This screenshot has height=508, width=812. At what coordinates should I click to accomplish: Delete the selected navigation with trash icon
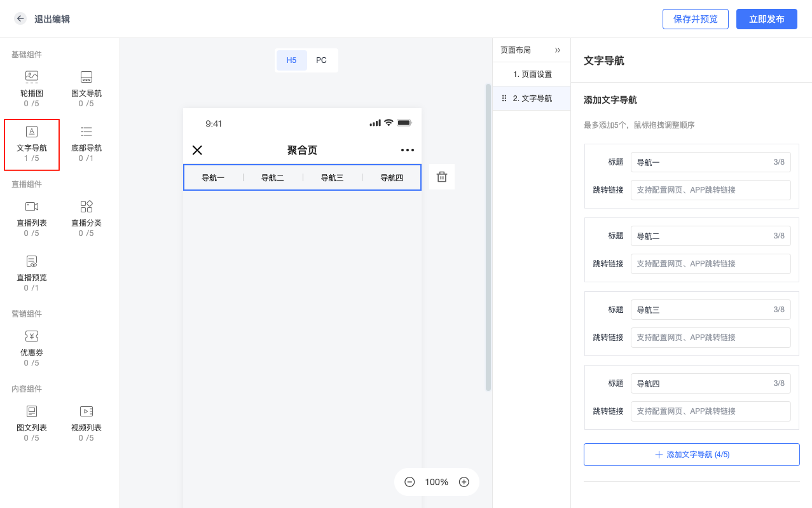pyautogui.click(x=442, y=177)
